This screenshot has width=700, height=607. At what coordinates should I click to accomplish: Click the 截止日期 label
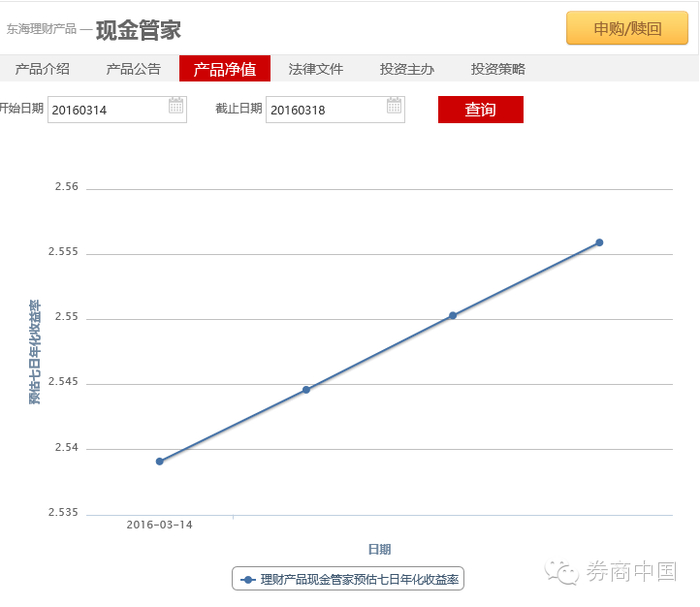[238, 108]
